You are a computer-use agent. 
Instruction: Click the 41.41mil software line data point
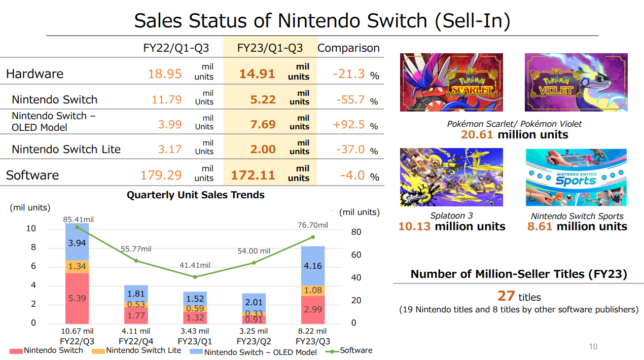[x=195, y=277]
